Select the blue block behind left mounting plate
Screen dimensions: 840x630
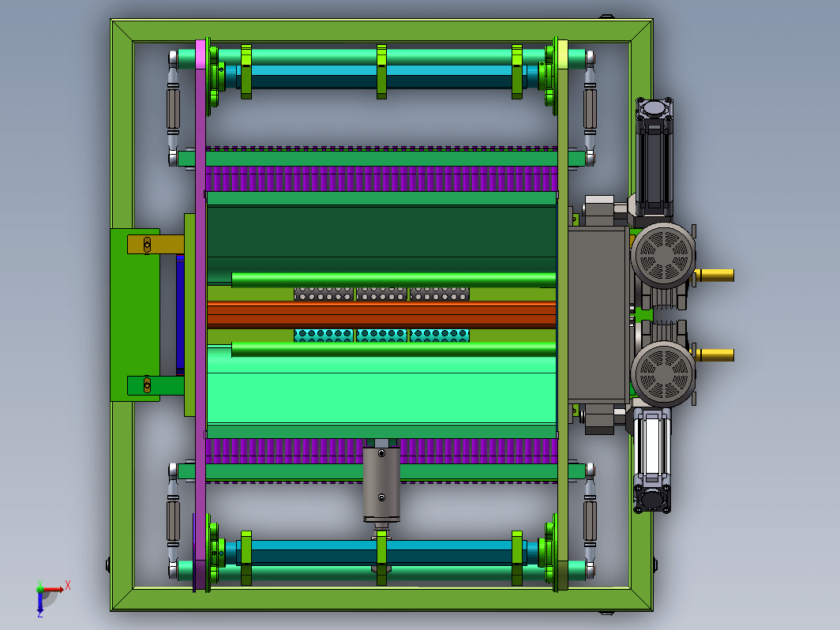pos(180,315)
